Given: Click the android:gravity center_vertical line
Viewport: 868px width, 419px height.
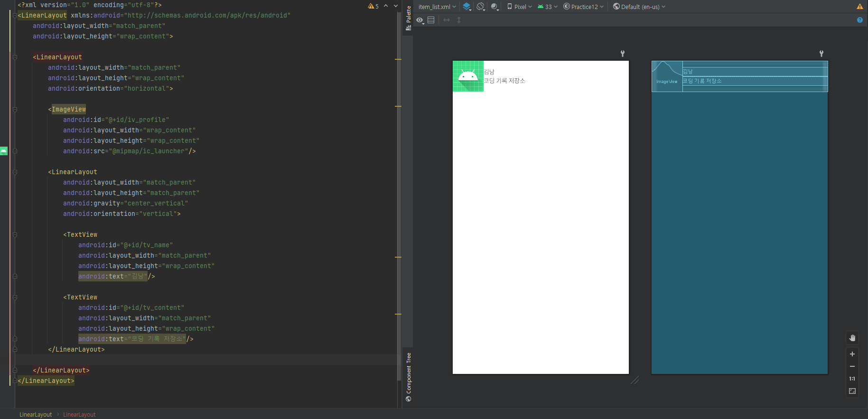Looking at the screenshot, I should tap(126, 204).
